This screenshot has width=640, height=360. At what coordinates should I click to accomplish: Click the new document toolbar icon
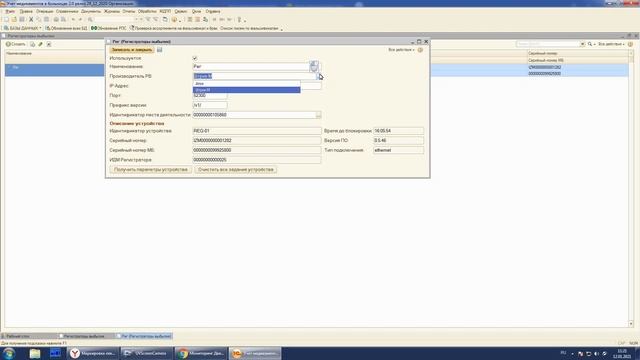point(6,20)
